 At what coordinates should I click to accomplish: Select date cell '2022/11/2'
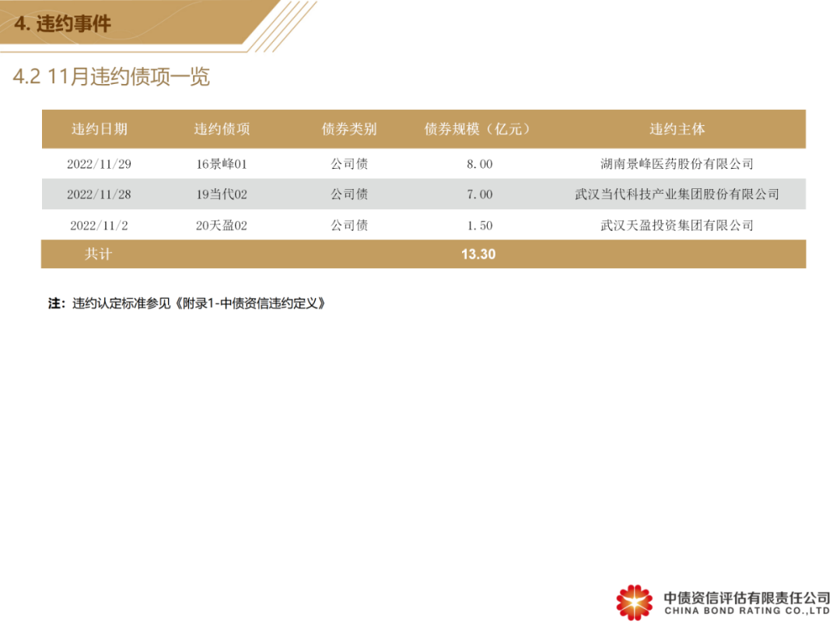[99, 226]
